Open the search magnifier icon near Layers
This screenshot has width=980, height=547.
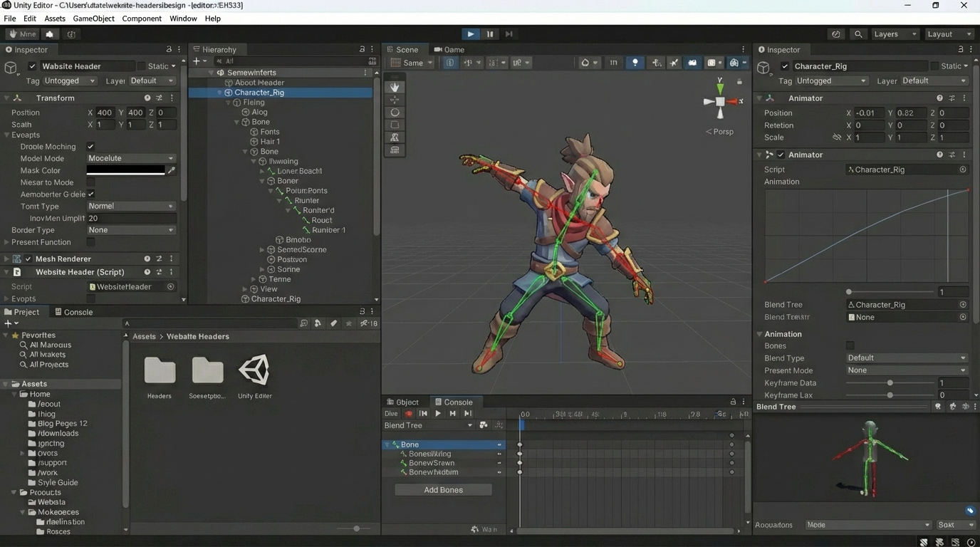point(858,34)
